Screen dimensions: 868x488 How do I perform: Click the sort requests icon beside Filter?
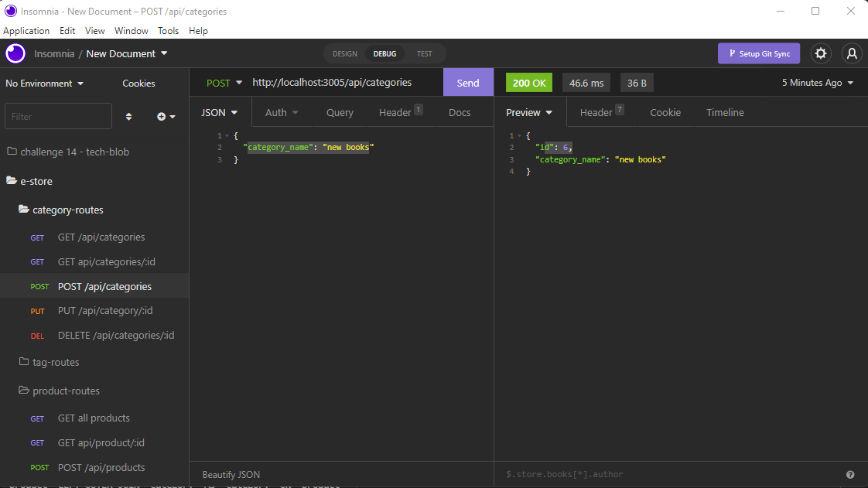(129, 115)
